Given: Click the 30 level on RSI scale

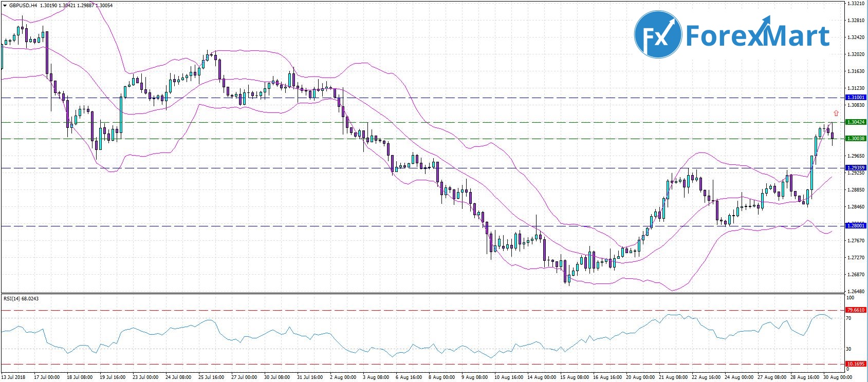Looking at the screenshot, I should 849,349.
